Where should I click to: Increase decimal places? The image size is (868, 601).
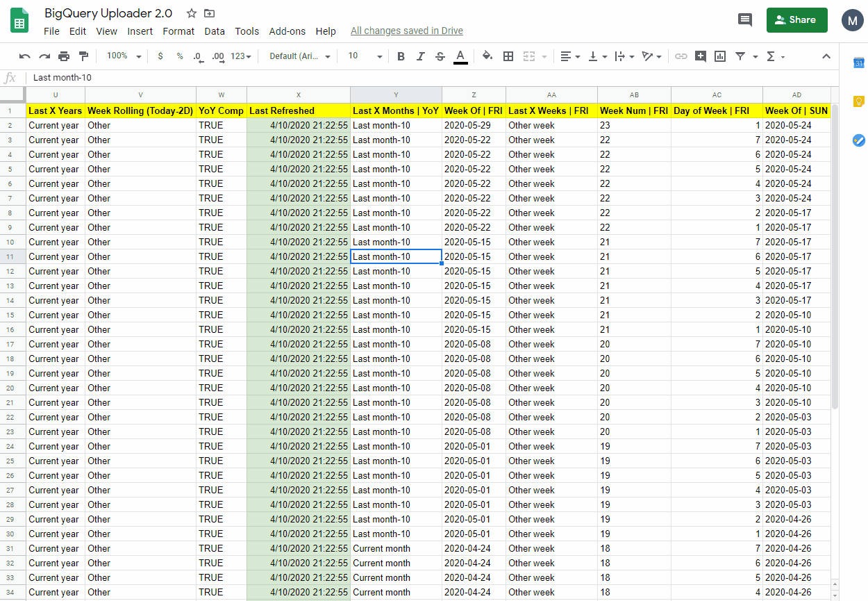tap(218, 56)
